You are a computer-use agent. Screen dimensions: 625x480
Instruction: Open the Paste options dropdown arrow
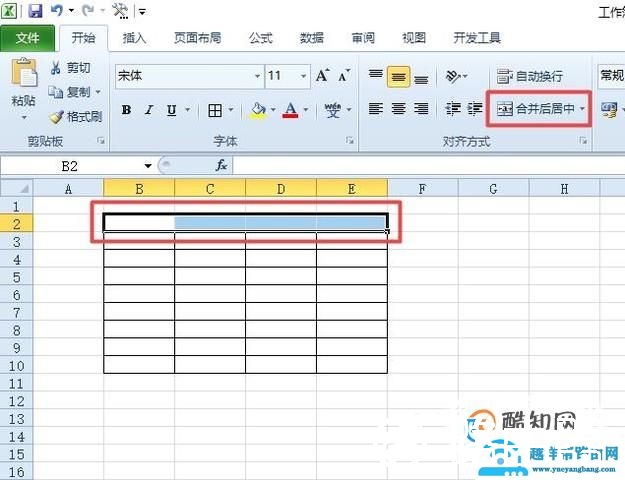24,118
